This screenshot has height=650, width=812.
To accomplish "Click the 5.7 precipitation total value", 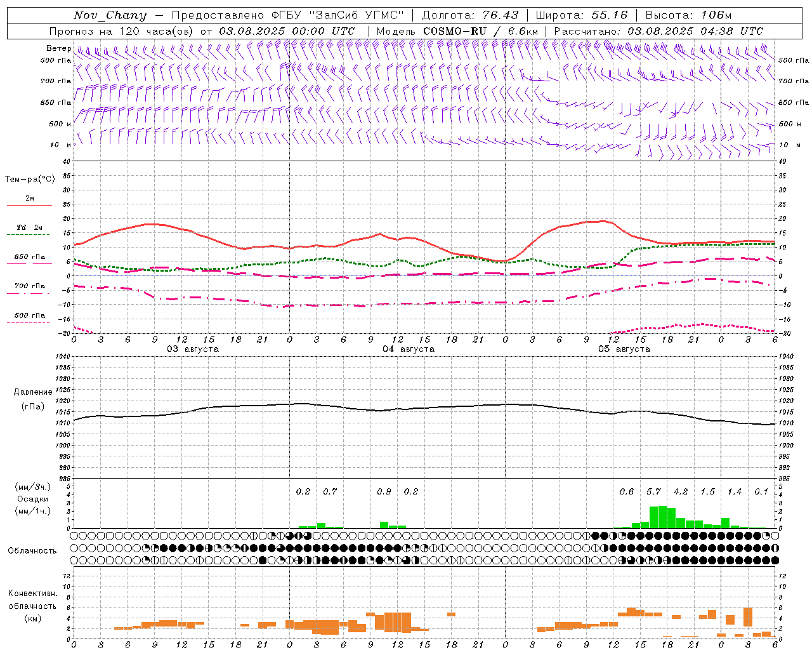I will click(x=653, y=491).
